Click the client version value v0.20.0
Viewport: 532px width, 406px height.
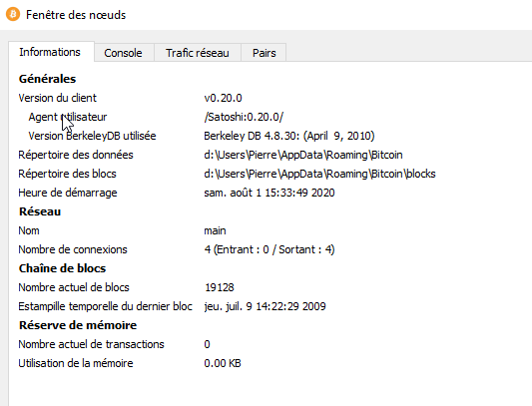223,98
